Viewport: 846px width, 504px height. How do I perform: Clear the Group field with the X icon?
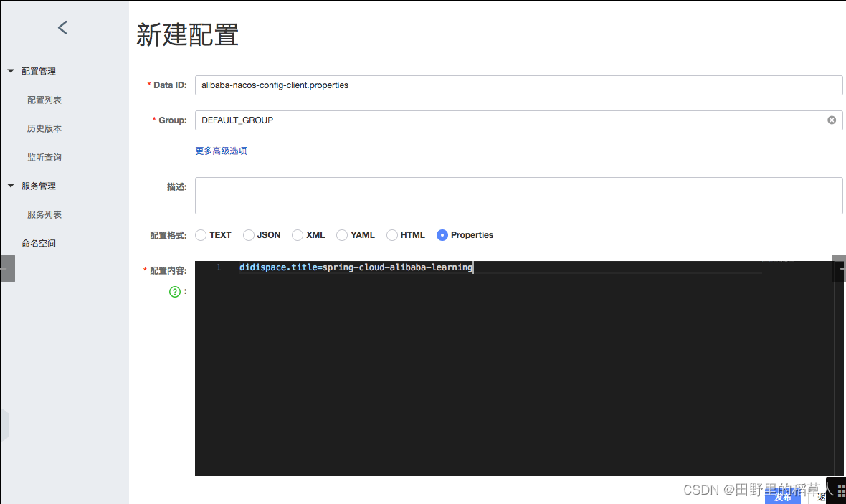pos(832,120)
